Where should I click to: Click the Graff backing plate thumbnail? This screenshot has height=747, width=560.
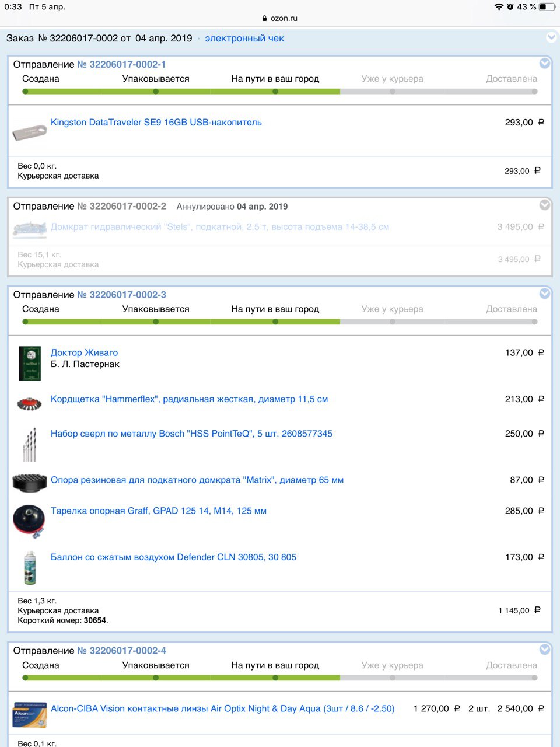coord(29,521)
